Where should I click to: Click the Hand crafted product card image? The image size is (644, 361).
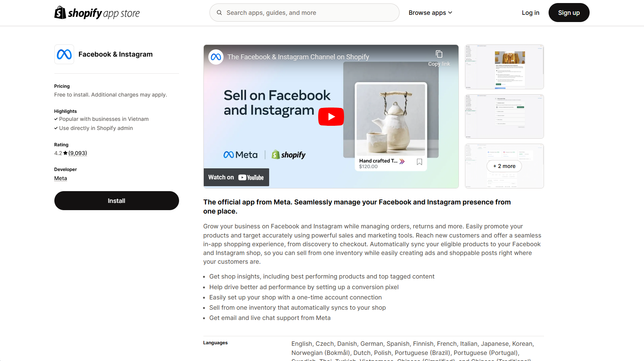click(391, 120)
